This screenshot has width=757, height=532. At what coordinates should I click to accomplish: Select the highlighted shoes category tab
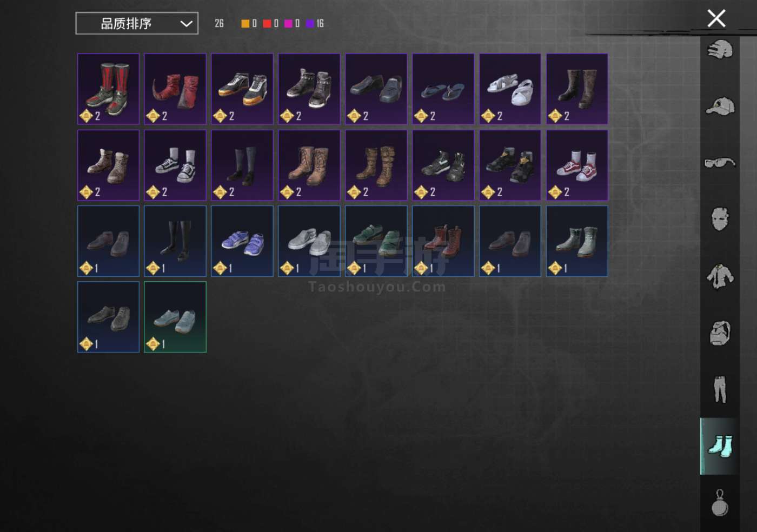coord(720,446)
